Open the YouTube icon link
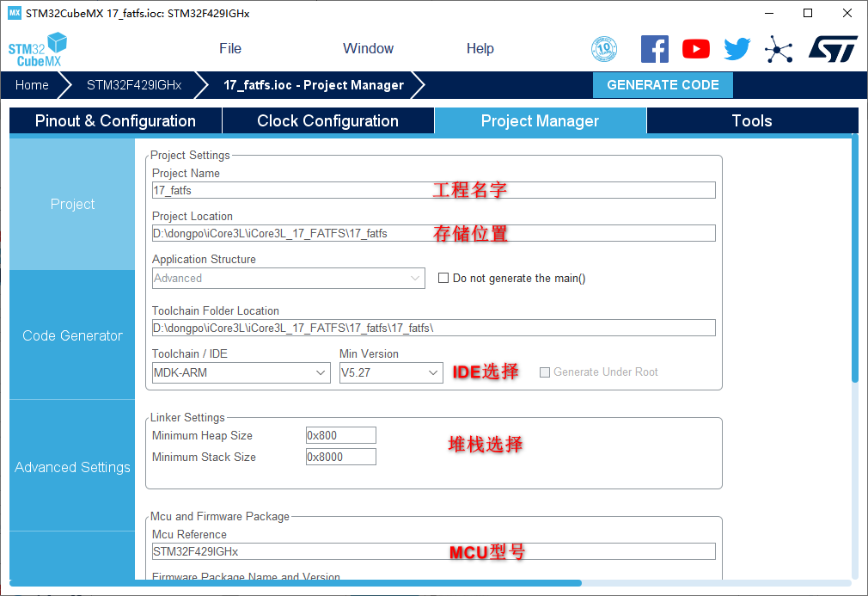The height and width of the screenshot is (596, 868). coord(696,49)
